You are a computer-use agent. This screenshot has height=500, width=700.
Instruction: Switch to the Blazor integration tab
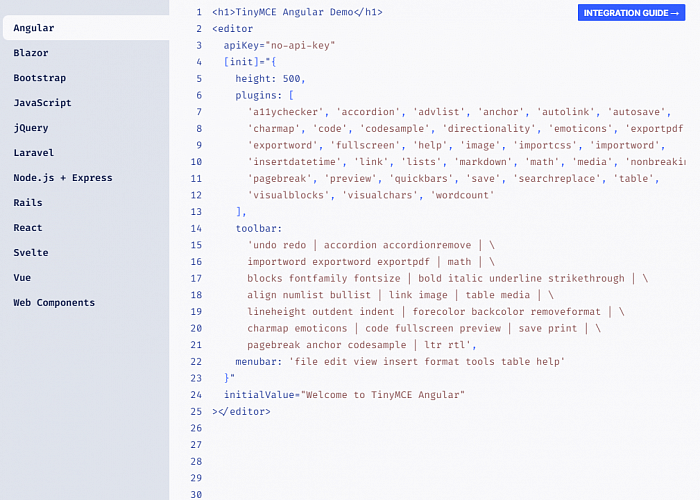click(x=31, y=53)
